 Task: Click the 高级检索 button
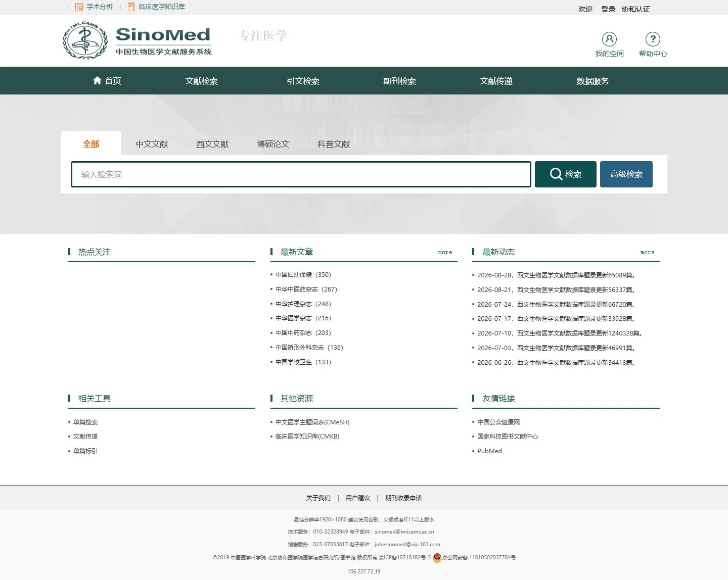click(626, 174)
